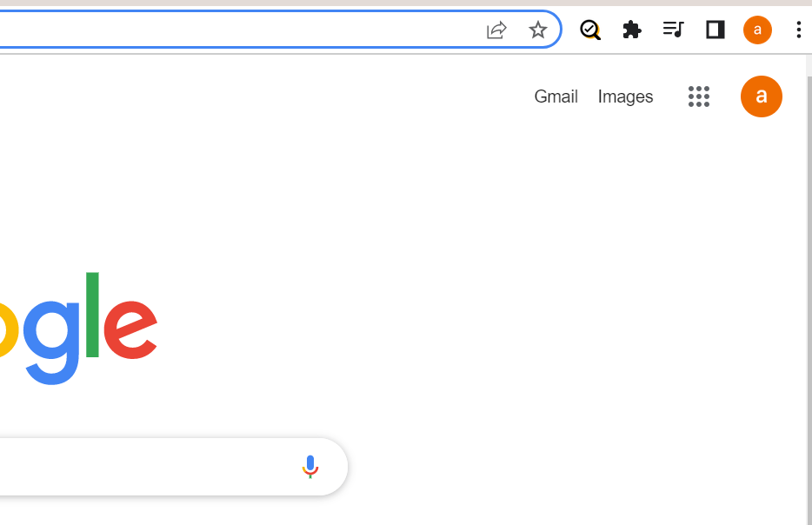Screen dimensions: 812x525
Task: Open Chrome's three-dot menu
Action: (798, 30)
